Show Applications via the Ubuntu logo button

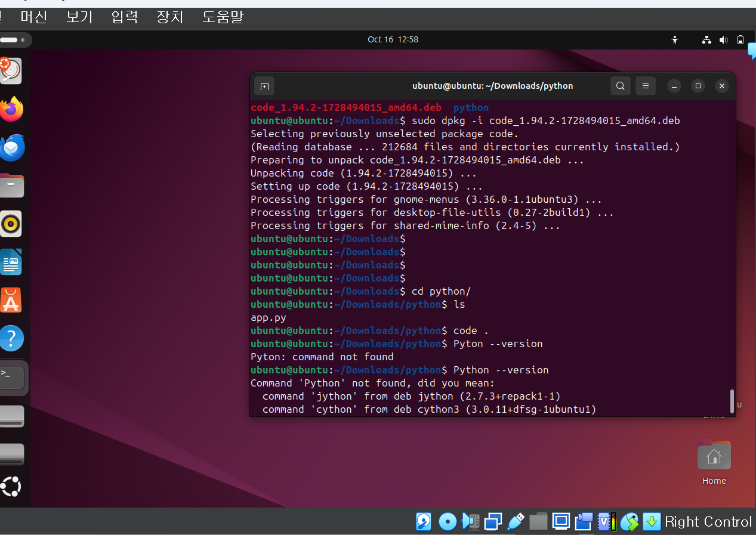11,487
